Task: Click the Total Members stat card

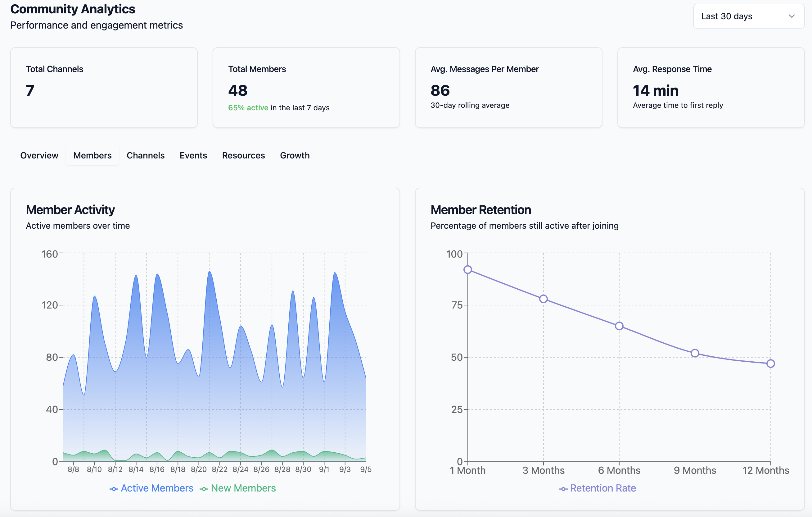Action: coord(306,87)
